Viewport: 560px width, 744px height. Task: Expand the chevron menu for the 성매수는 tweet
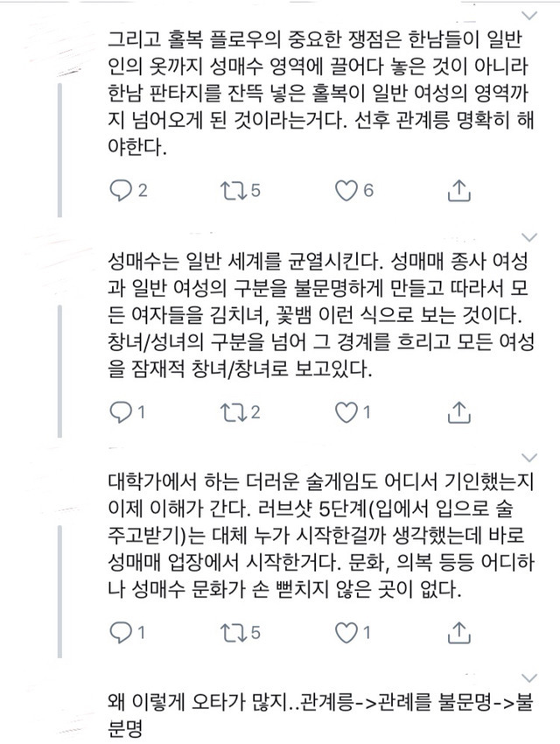[528, 236]
